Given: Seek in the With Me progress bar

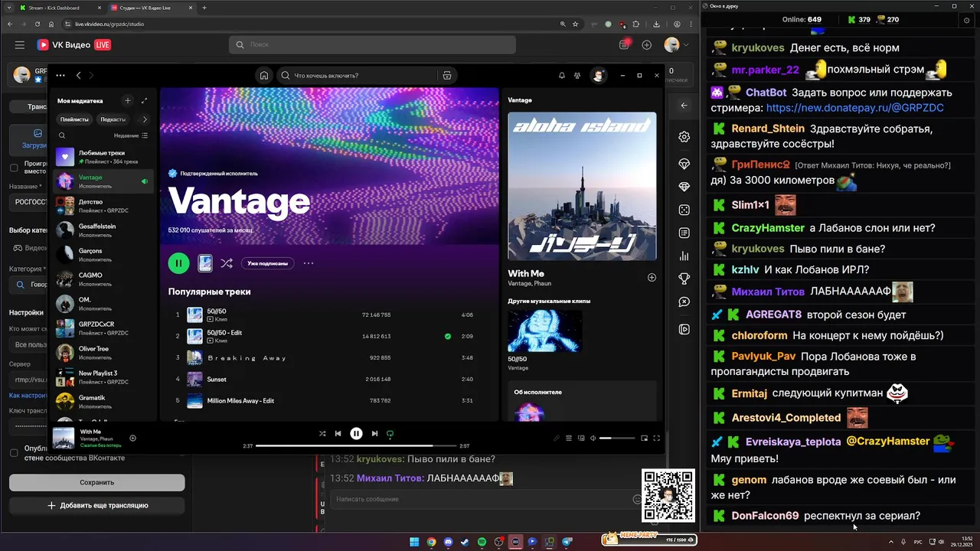Looking at the screenshot, I should tap(356, 445).
